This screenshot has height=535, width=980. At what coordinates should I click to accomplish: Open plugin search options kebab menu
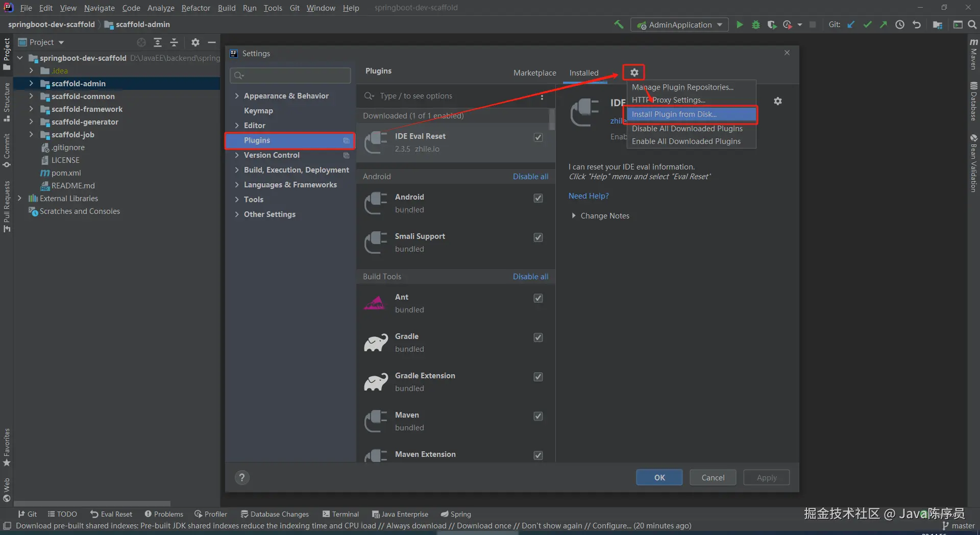click(542, 96)
